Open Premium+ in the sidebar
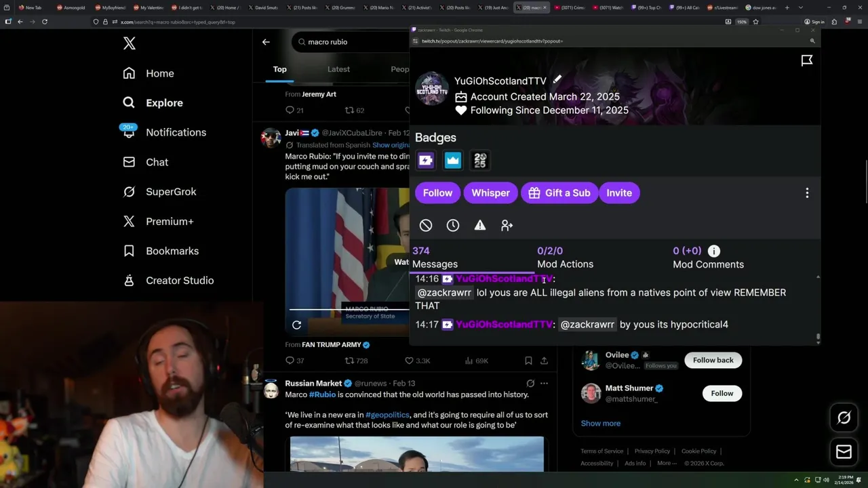This screenshot has width=868, height=488. pyautogui.click(x=158, y=221)
